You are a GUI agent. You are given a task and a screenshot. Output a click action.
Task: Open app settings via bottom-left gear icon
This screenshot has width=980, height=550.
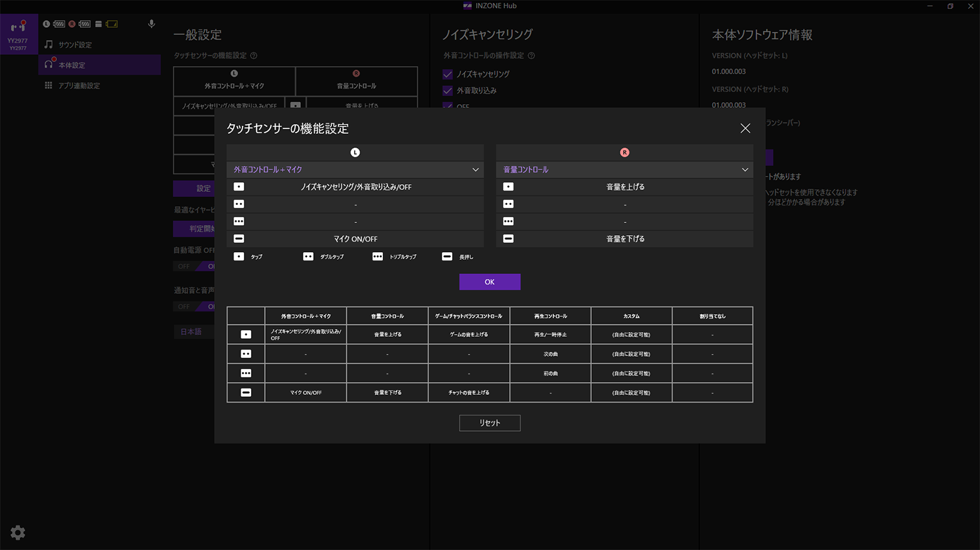tap(18, 533)
